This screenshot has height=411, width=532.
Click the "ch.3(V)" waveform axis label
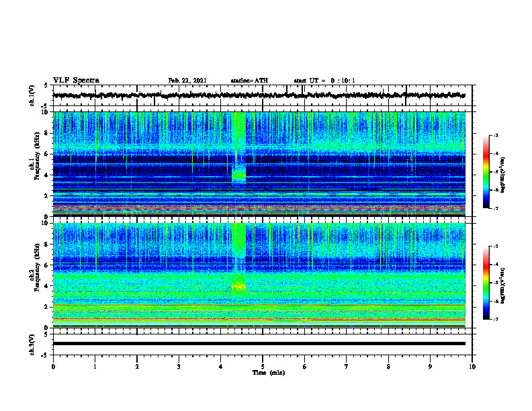32,345
